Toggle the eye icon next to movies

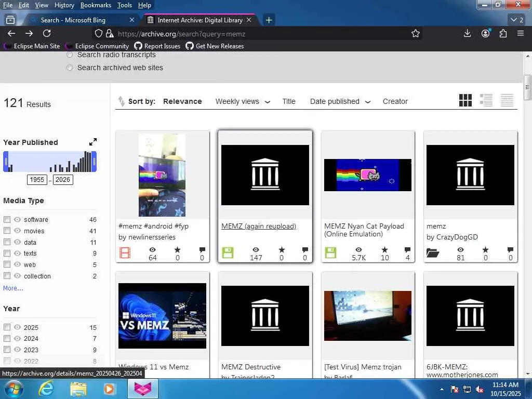click(17, 231)
